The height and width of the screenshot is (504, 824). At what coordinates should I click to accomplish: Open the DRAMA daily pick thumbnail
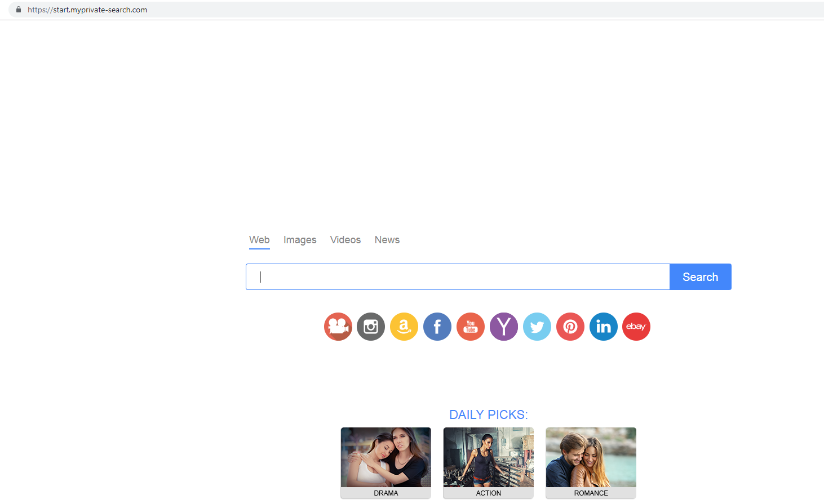(386, 458)
